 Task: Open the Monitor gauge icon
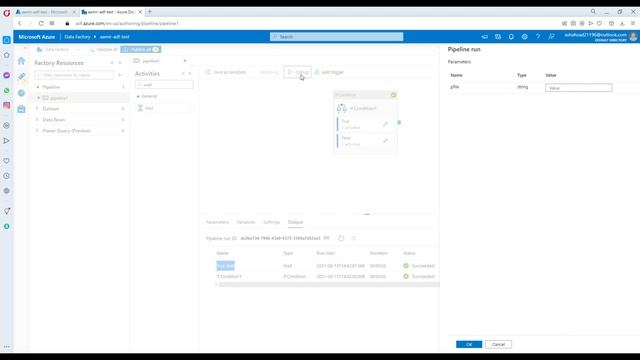coord(21,93)
